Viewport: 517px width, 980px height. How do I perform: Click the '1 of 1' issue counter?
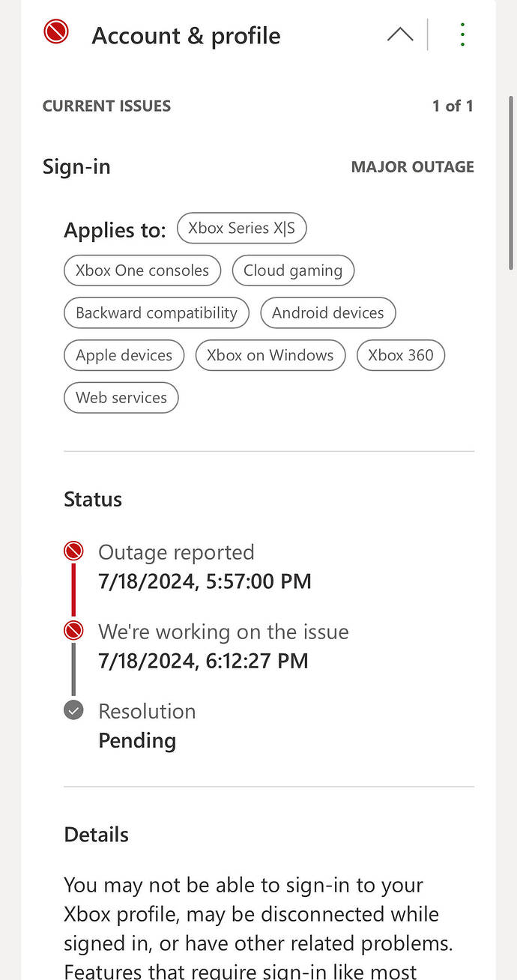453,106
